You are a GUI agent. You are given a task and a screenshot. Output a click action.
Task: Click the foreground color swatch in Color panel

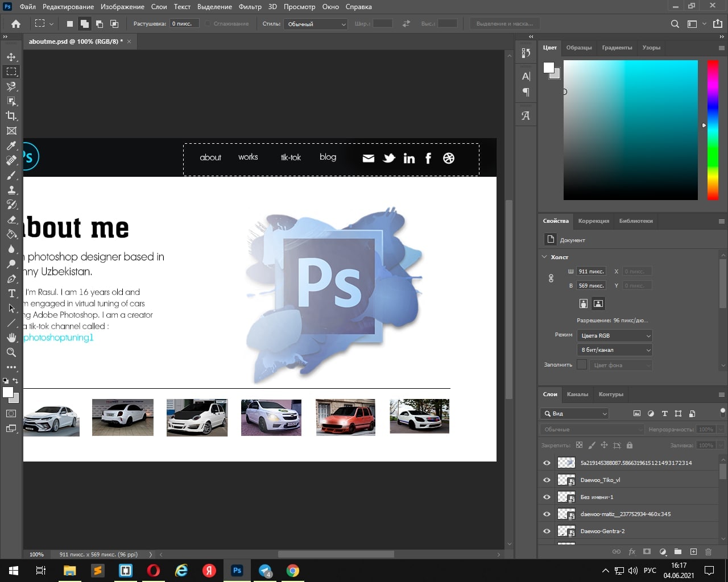pyautogui.click(x=549, y=68)
